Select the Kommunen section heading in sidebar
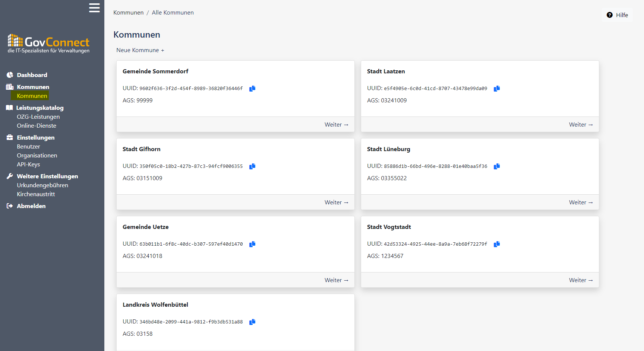The height and width of the screenshot is (351, 644). pos(33,87)
